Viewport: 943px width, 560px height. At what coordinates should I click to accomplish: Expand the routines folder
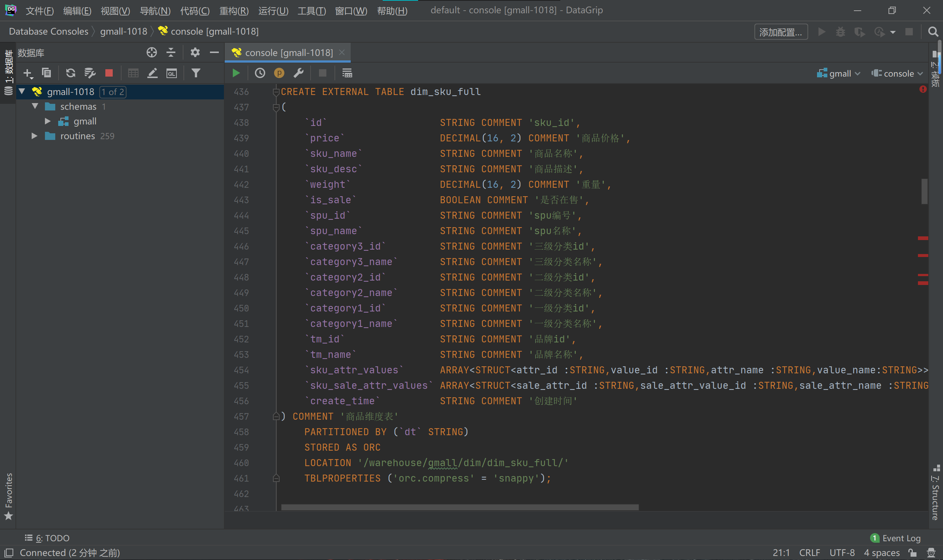click(34, 136)
